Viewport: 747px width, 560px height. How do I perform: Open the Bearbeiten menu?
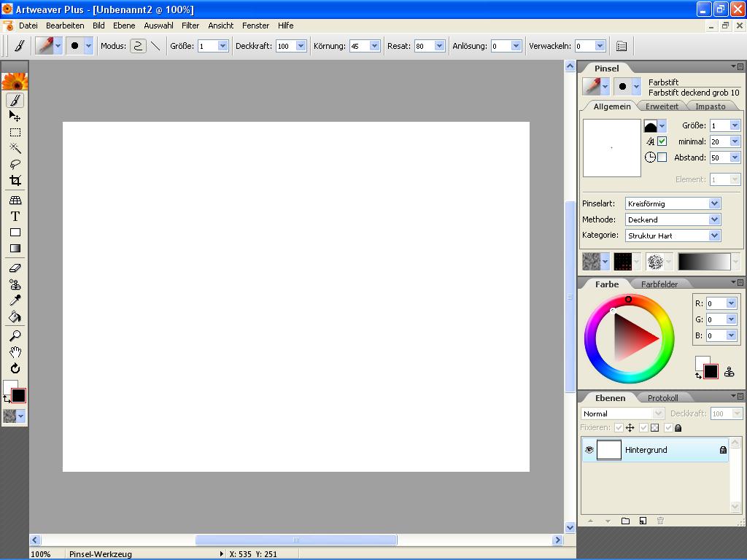click(x=65, y=26)
